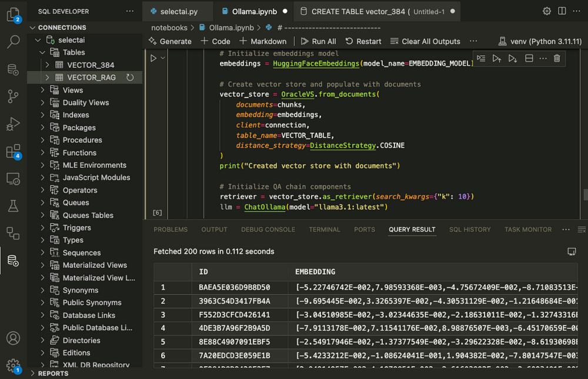Open the Search view in activity bar
The width and height of the screenshot is (588, 379).
tap(13, 42)
